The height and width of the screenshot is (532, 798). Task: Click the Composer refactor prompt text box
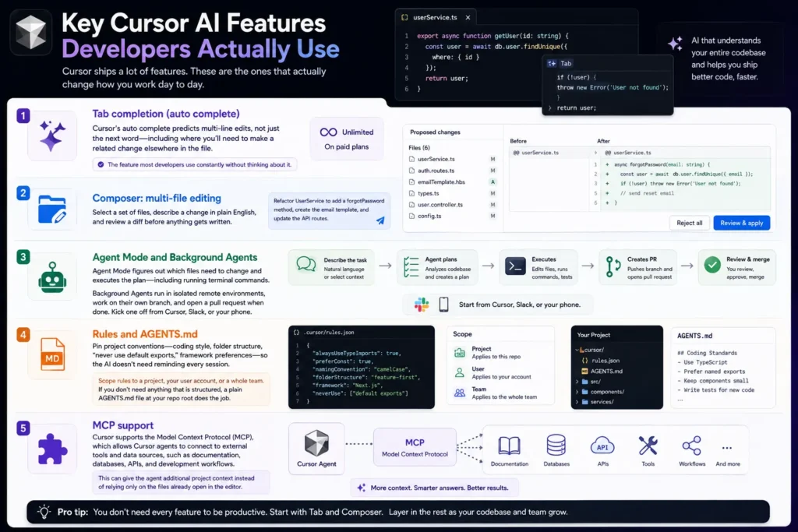(x=330, y=210)
